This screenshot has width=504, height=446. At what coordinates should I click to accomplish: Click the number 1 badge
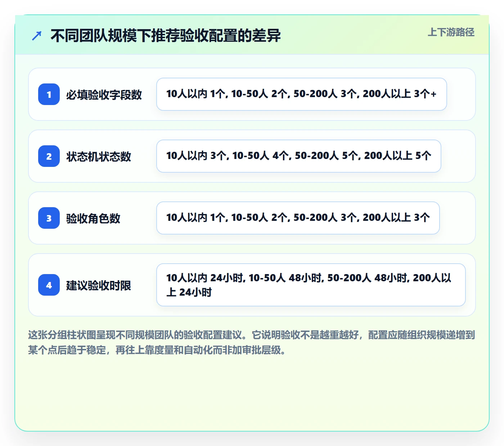pos(49,94)
